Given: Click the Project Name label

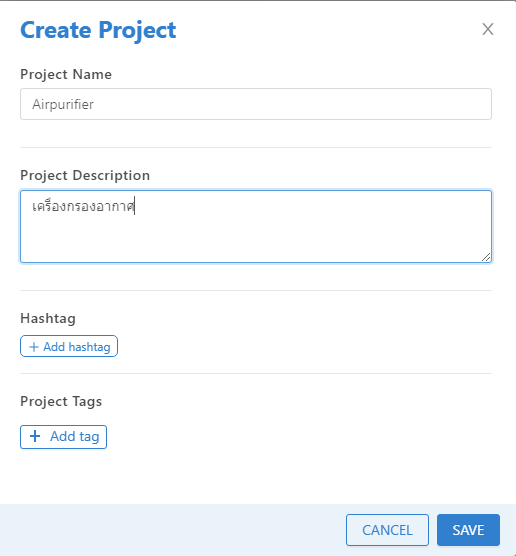Looking at the screenshot, I should pos(66,74).
